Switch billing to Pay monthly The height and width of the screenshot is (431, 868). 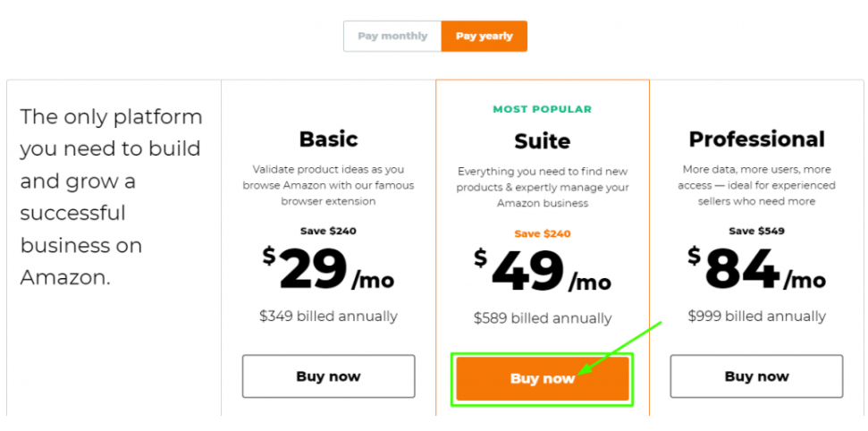click(x=392, y=37)
